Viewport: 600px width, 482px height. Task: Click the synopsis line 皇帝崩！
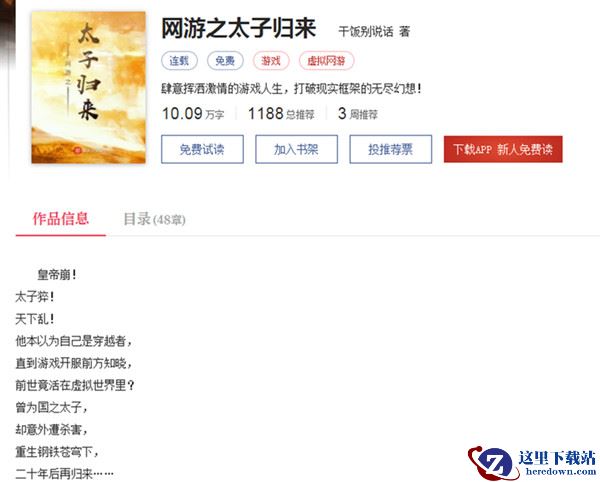pyautogui.click(x=57, y=274)
